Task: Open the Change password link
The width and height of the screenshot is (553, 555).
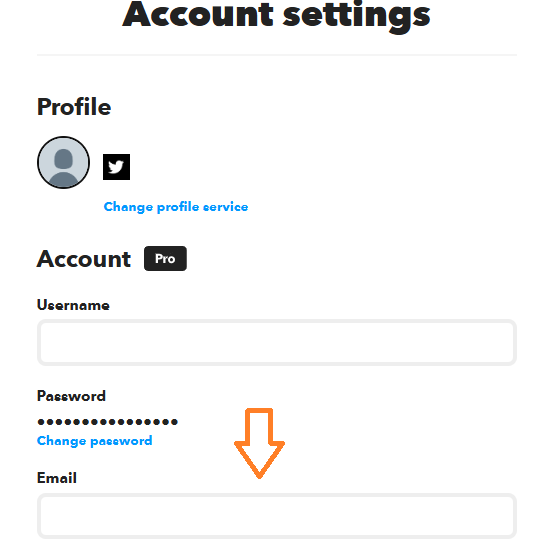Action: [95, 441]
